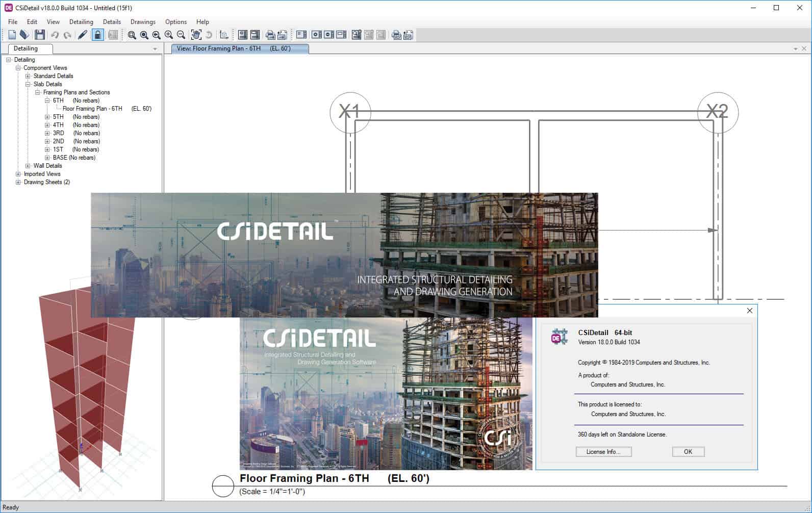Toggle the padlock lock icon

[97, 35]
